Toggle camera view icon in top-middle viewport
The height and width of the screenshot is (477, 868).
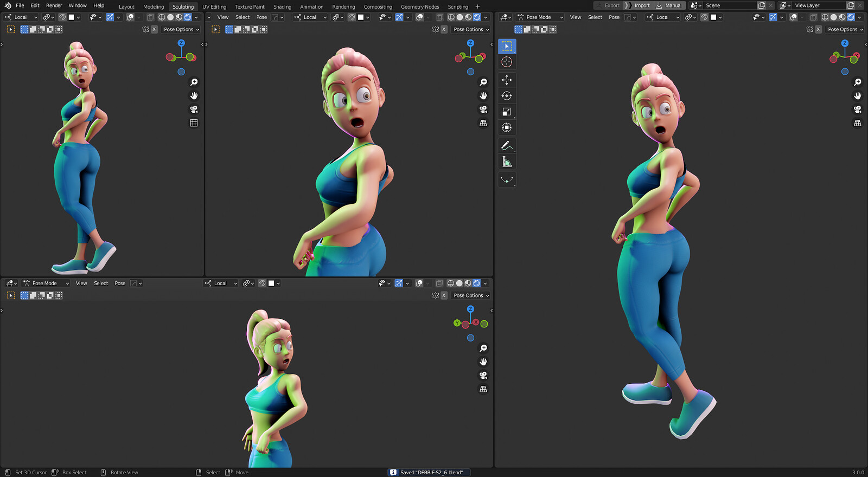pyautogui.click(x=483, y=109)
